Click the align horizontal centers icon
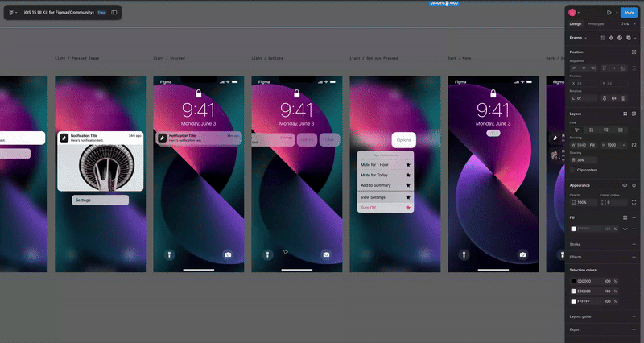 584,68
